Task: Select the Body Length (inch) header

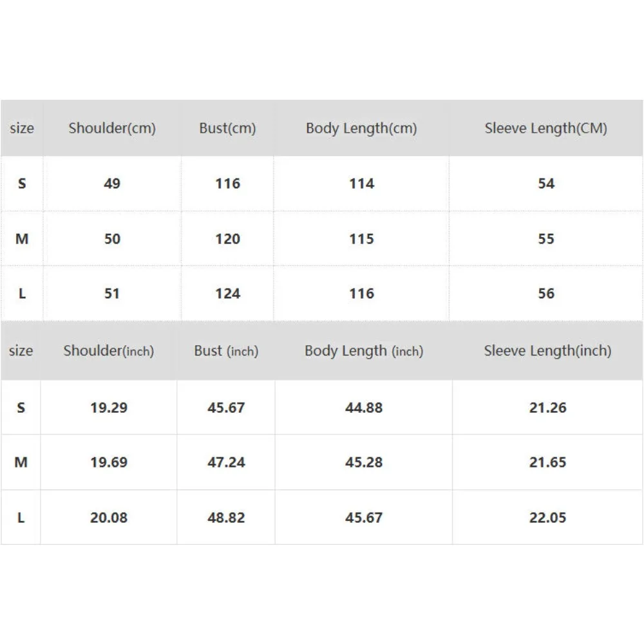Action: coord(364,351)
